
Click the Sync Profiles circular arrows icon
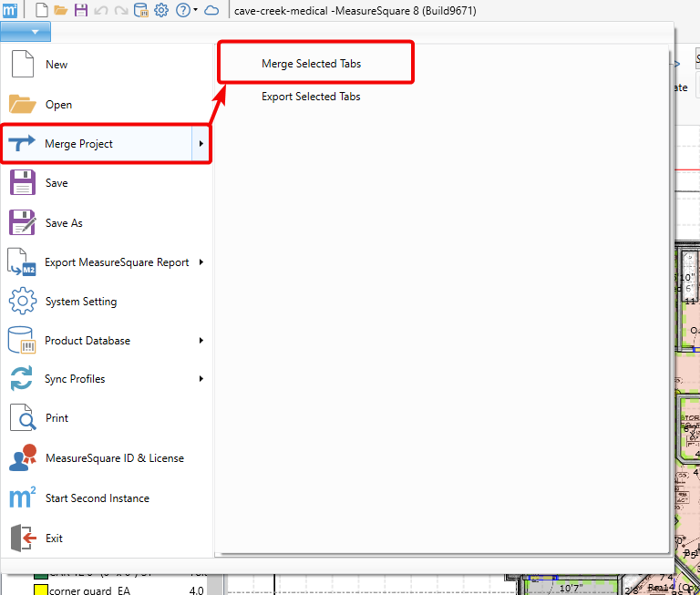coord(22,378)
